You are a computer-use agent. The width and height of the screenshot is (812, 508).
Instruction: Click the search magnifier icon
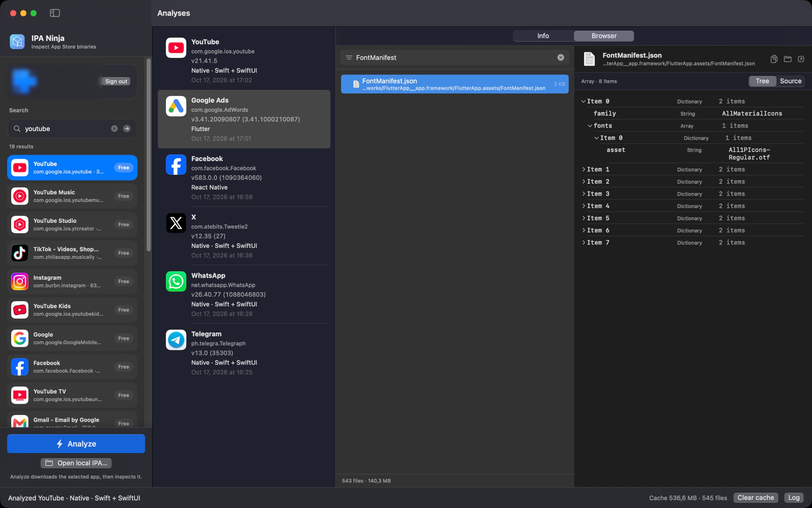click(x=17, y=129)
